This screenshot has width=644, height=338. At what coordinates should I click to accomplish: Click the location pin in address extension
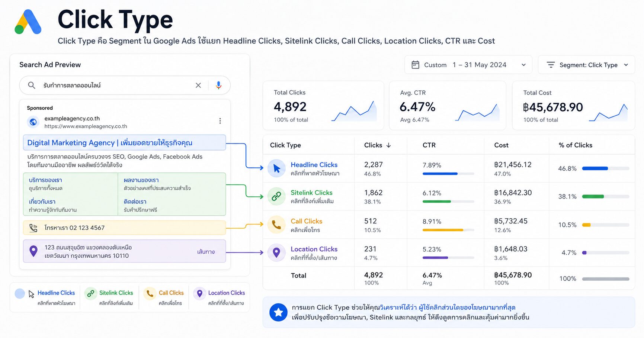tap(33, 251)
